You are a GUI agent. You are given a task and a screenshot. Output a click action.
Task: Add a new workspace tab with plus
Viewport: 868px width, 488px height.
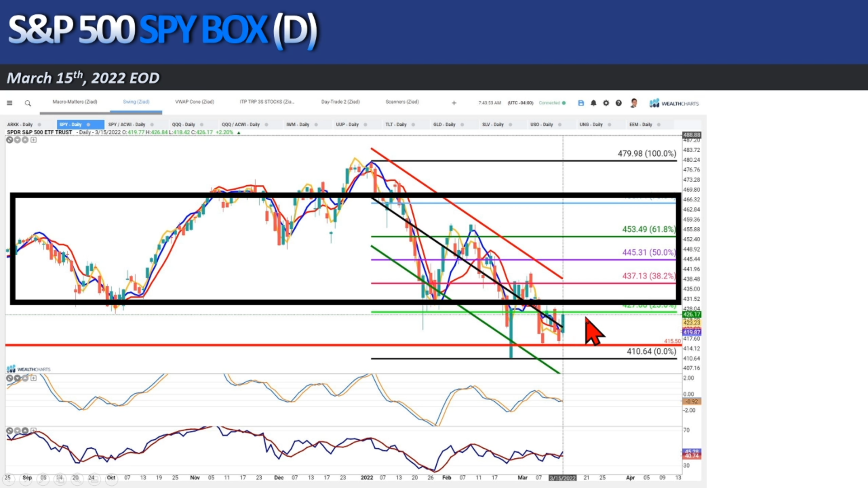[x=454, y=103]
